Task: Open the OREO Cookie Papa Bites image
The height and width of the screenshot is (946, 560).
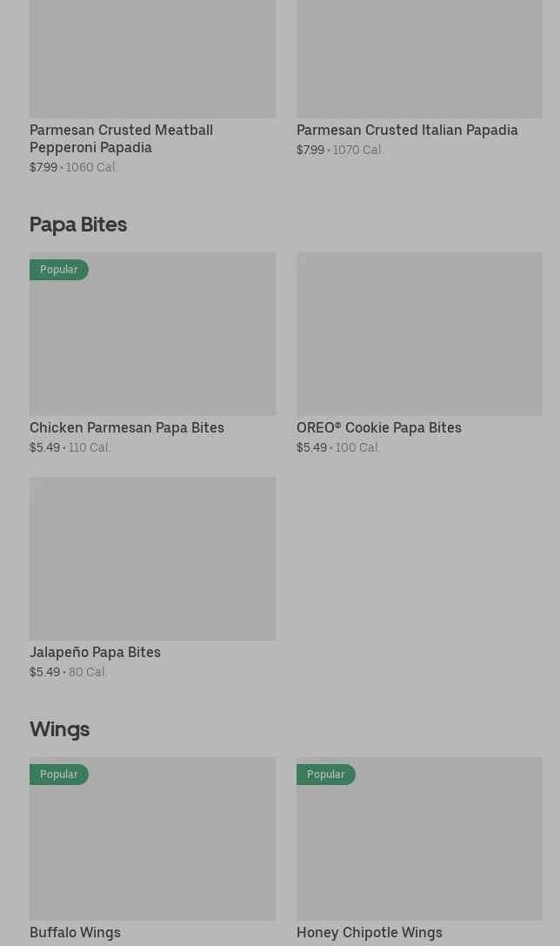Action: click(x=419, y=334)
